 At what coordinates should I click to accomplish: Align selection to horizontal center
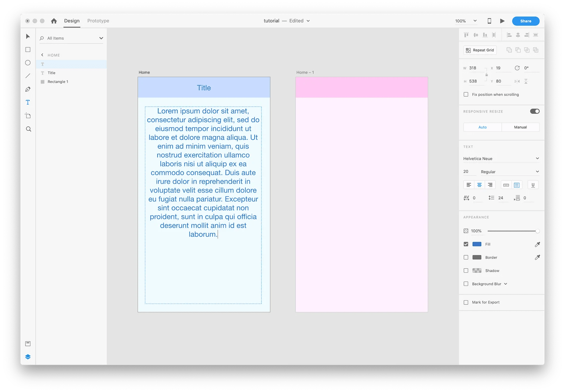518,35
